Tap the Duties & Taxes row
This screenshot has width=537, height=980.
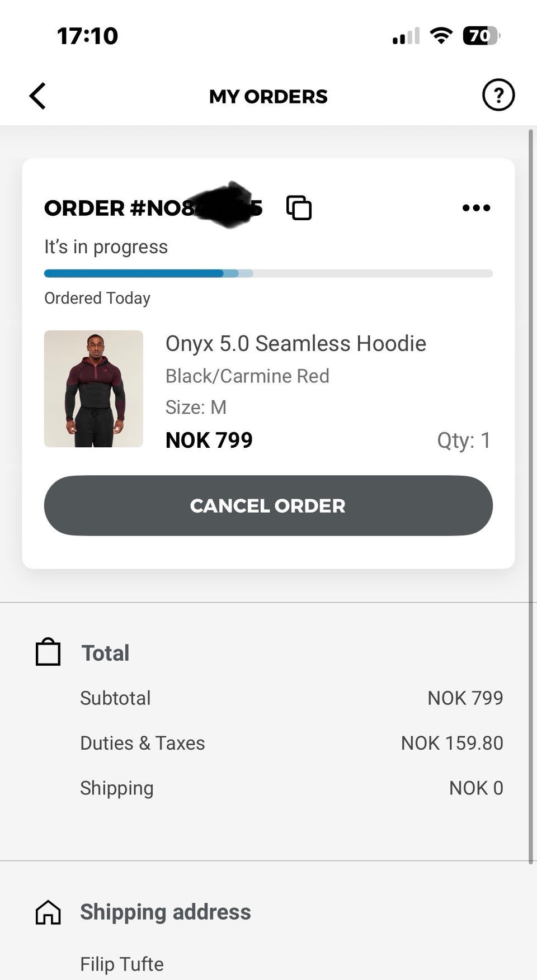(x=291, y=743)
